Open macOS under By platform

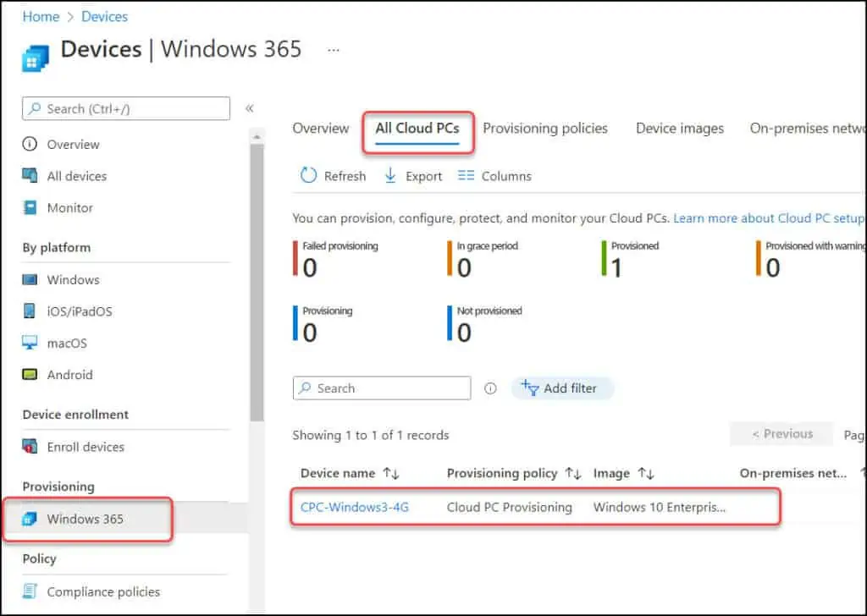67,343
